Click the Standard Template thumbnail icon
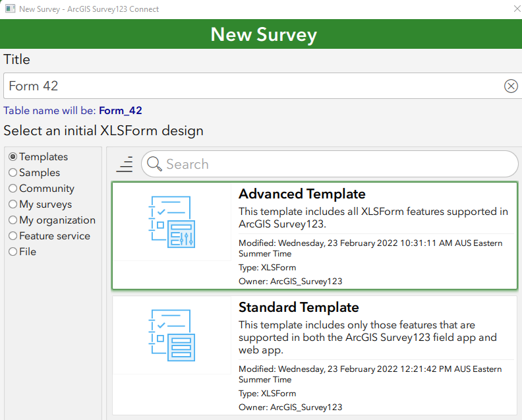This screenshot has height=420, width=522. pos(171,335)
